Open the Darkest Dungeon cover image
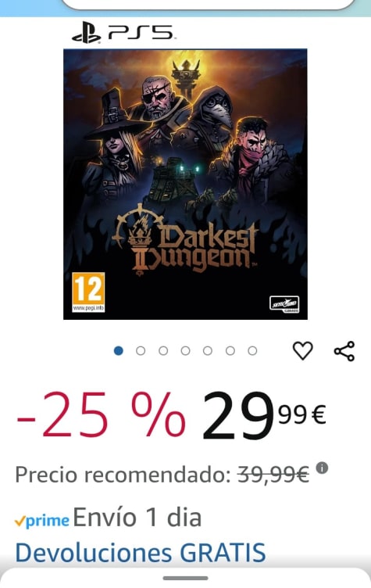 tap(186, 184)
